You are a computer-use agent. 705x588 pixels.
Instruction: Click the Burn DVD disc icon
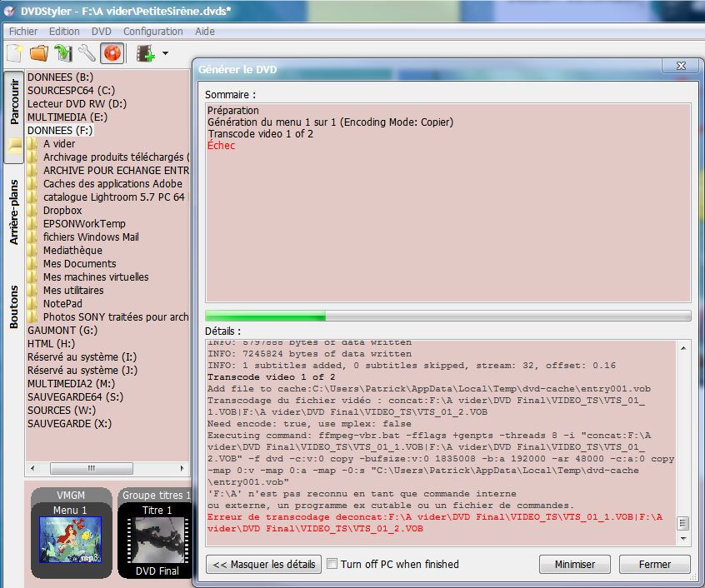click(x=112, y=53)
